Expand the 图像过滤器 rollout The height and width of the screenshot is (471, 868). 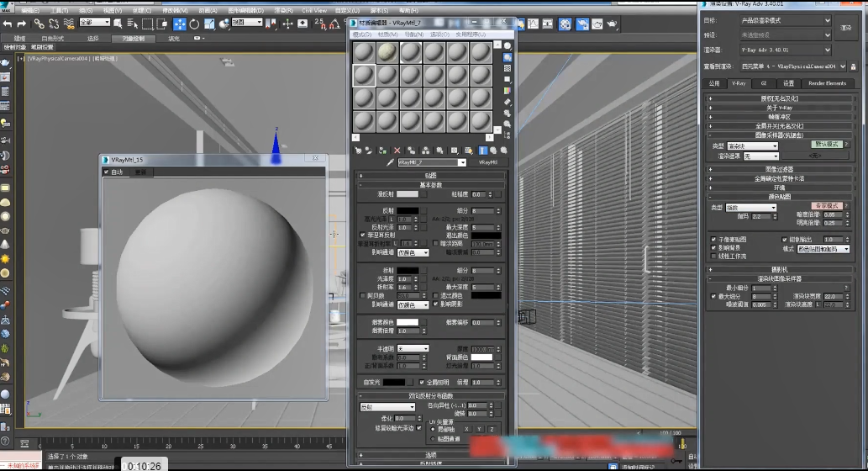(780, 170)
